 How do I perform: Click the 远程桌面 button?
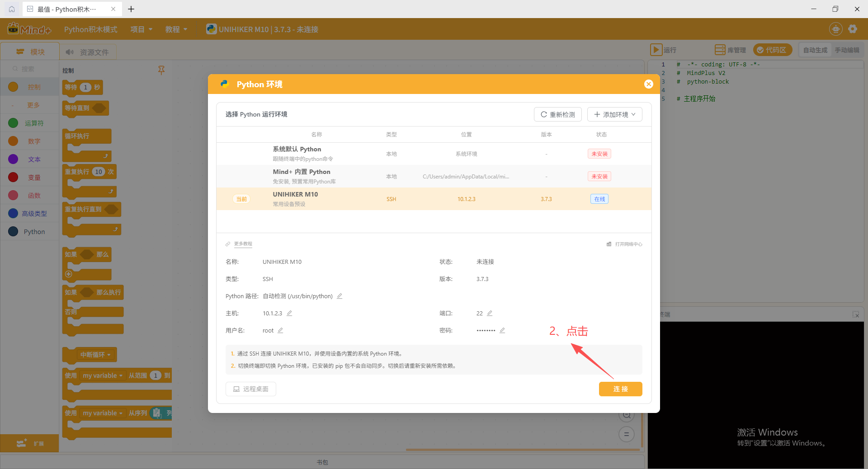click(x=251, y=389)
